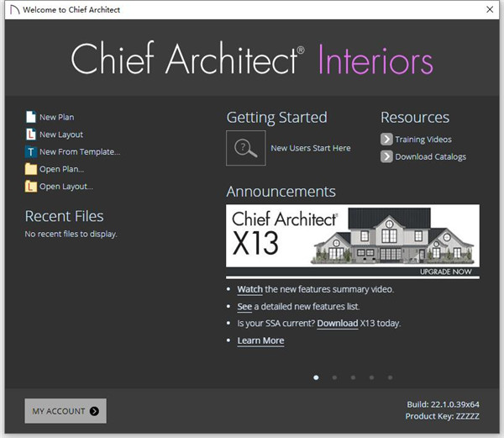
Task: Follow the Learn More link
Action: pyautogui.click(x=260, y=340)
